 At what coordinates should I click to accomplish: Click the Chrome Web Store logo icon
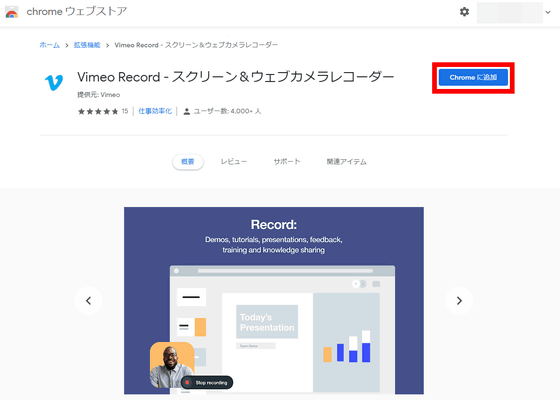(x=12, y=12)
